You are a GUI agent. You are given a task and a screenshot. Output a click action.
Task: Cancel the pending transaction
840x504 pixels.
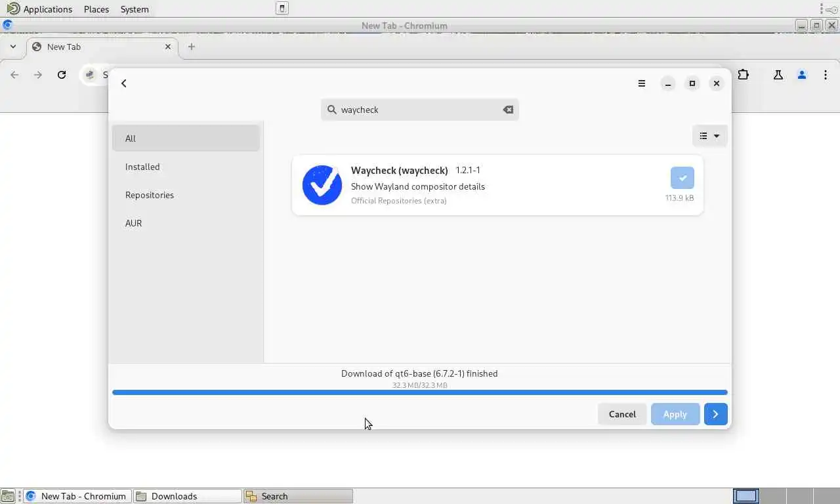pos(622,414)
